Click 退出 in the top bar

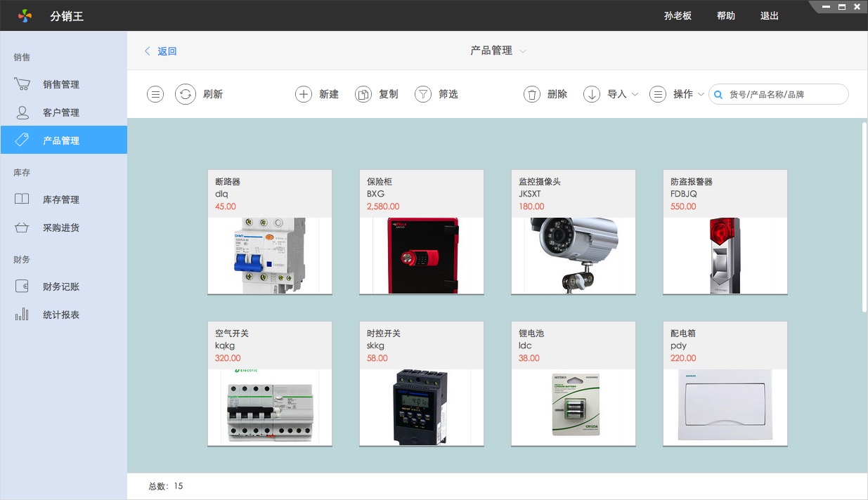[x=770, y=15]
